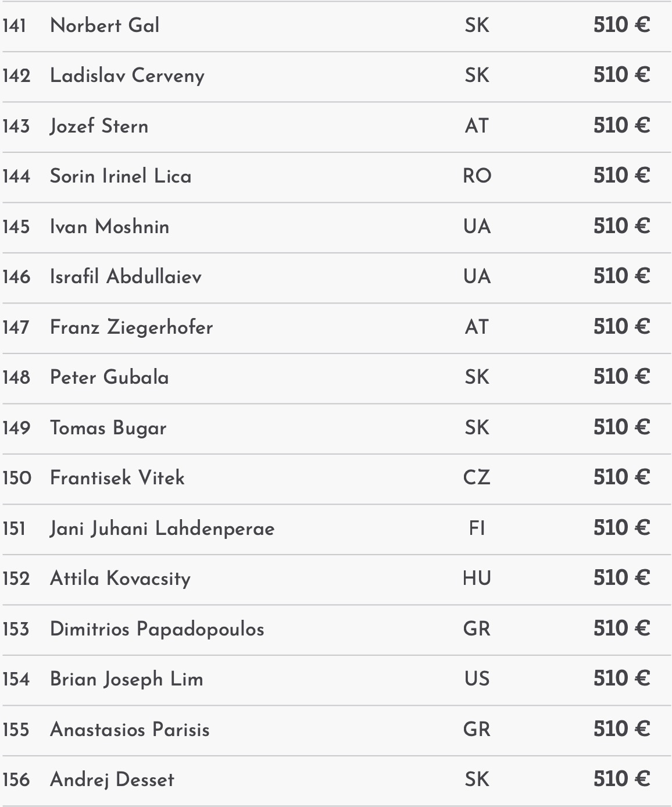Select Attila Kovacsity in the list
672x807 pixels.
[x=120, y=579]
